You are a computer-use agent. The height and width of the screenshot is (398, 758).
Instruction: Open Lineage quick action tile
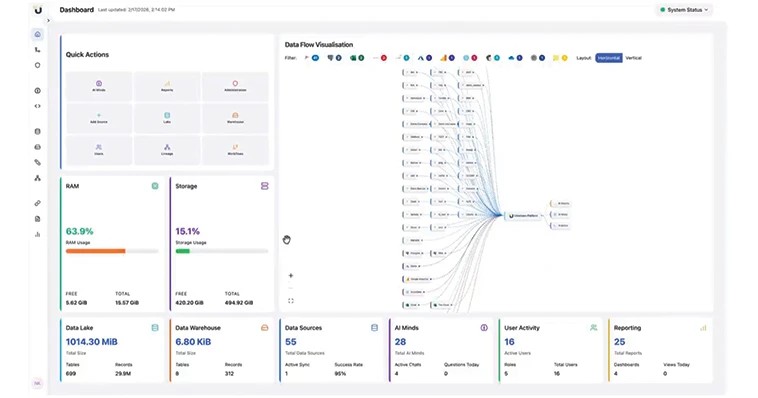click(167, 150)
